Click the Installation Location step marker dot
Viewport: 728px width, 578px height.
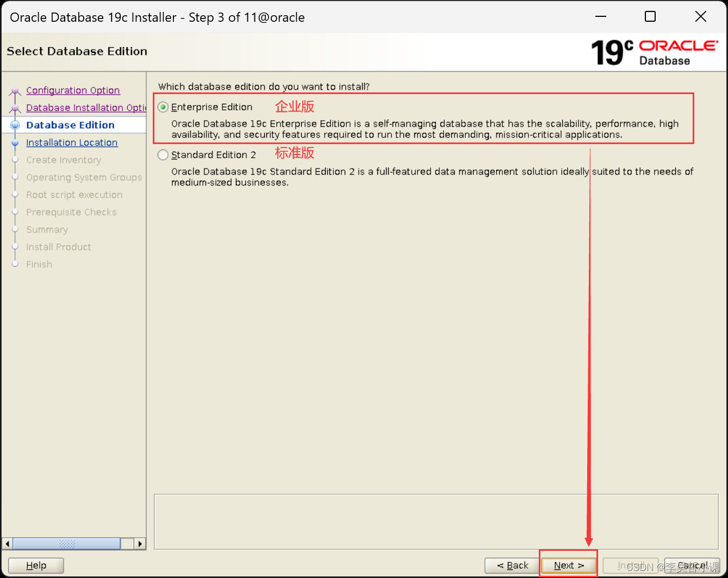point(15,142)
